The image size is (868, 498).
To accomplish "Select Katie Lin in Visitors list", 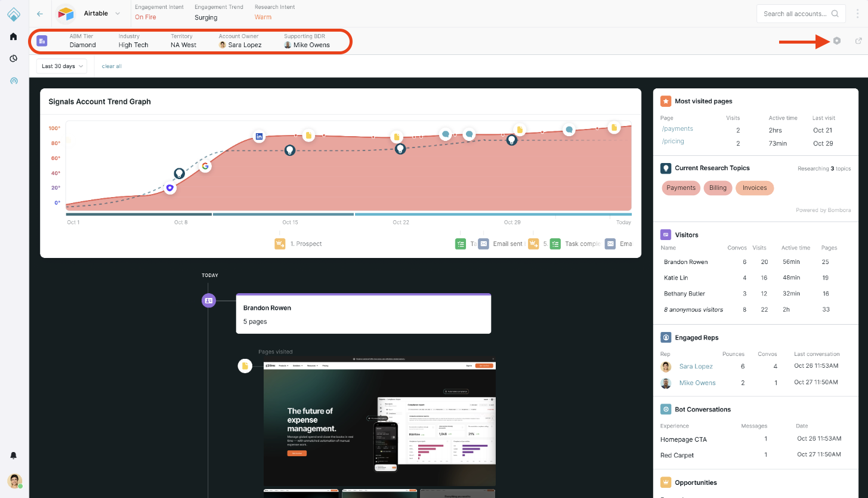I will point(675,278).
